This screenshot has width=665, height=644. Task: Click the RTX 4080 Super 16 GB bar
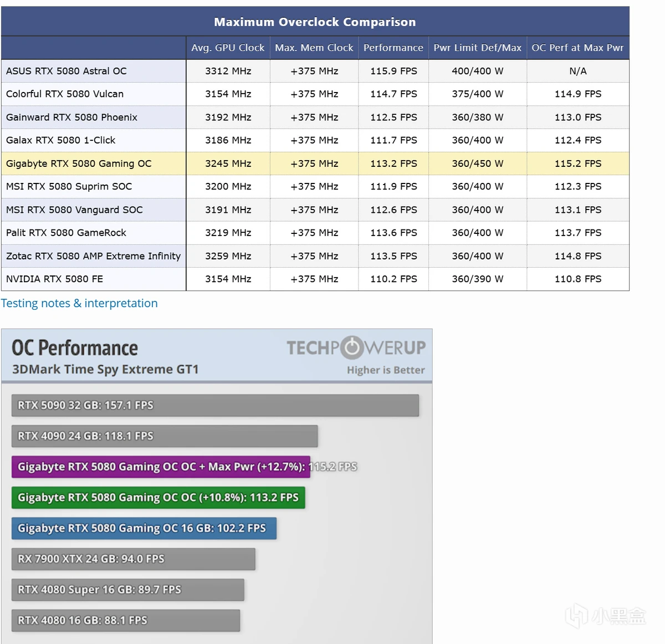point(127,590)
